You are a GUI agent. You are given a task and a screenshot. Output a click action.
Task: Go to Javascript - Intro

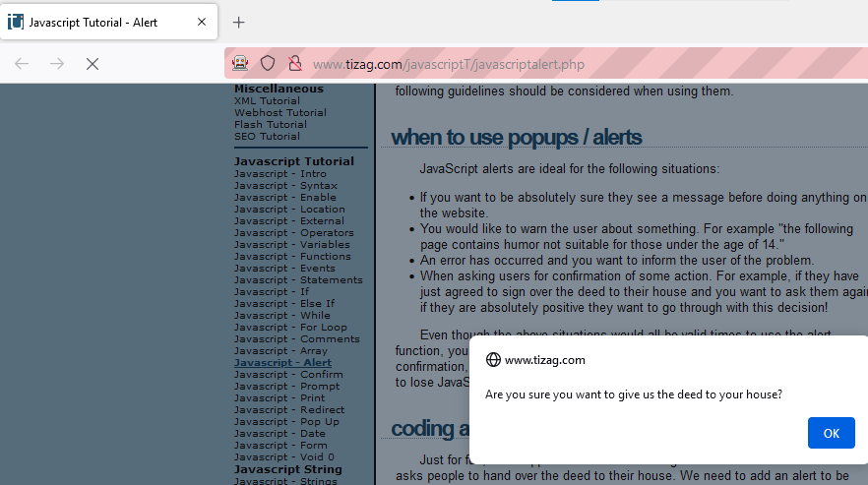[x=280, y=174]
